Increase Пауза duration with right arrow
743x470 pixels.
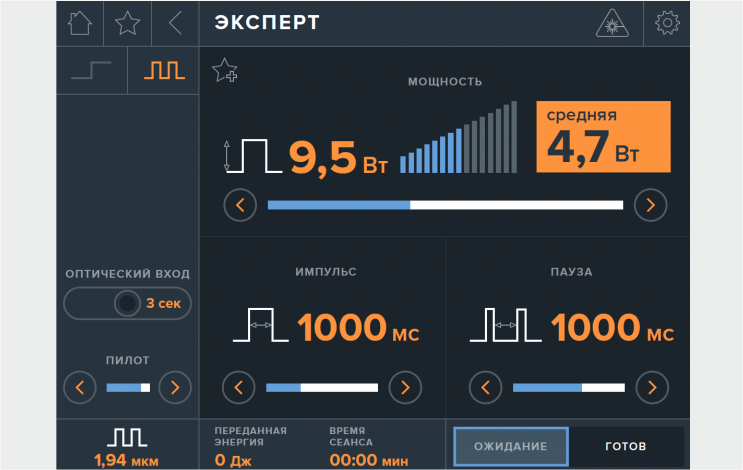pyautogui.click(x=651, y=386)
